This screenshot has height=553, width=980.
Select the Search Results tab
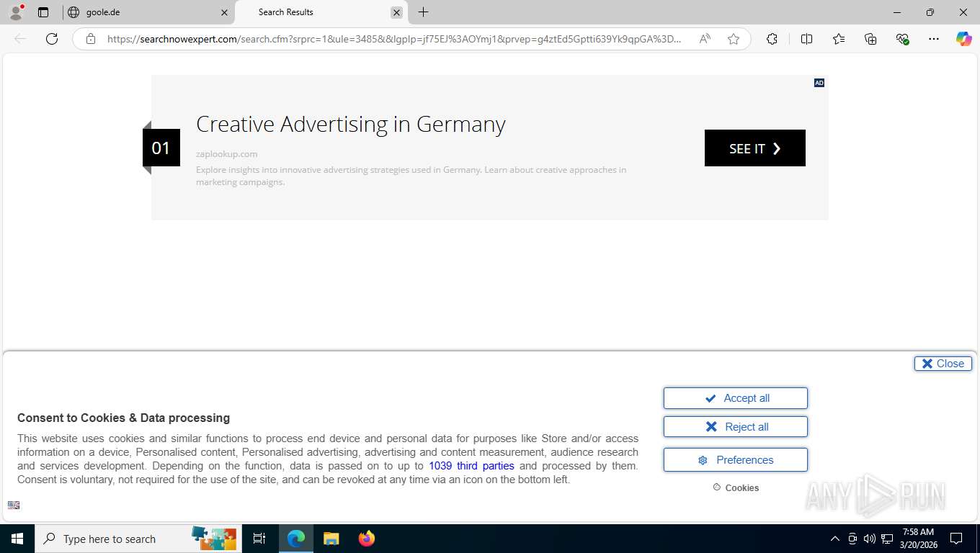coord(321,12)
